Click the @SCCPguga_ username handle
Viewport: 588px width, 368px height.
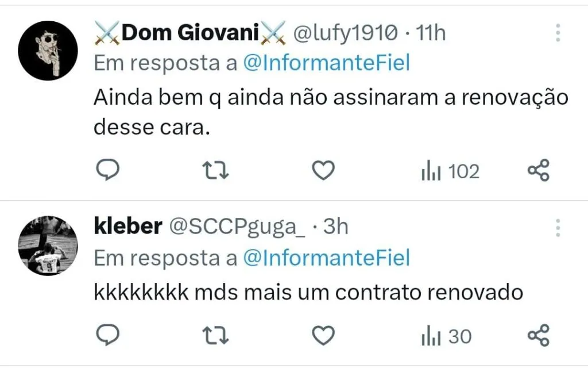coord(236,227)
